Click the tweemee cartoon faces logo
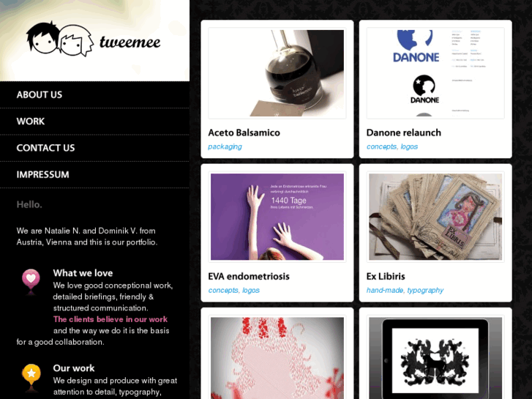532x399 pixels. (60, 39)
